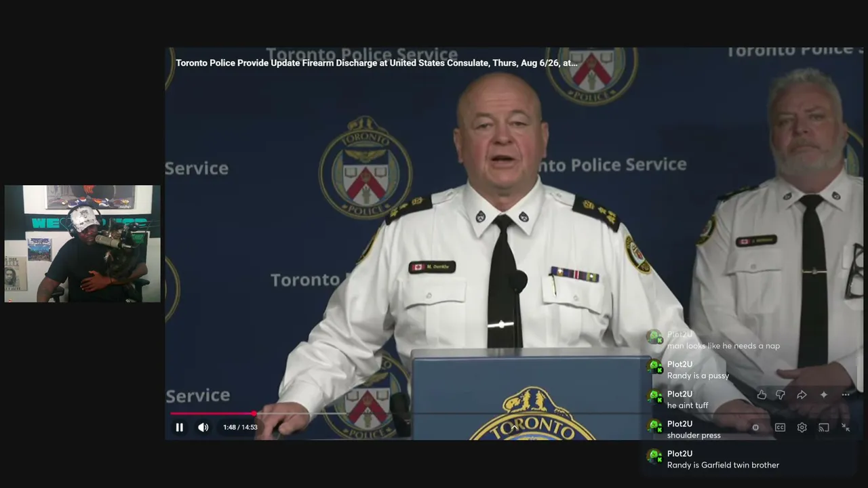This screenshot has width=868, height=488.
Task: Click Plot2U avatar beside 'he aint tuff'
Action: (654, 398)
